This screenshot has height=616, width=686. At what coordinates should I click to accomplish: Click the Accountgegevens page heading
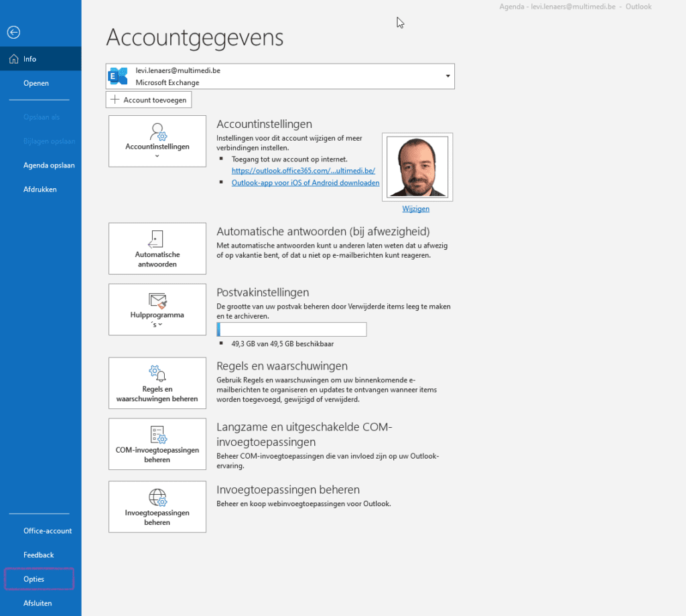tap(195, 37)
